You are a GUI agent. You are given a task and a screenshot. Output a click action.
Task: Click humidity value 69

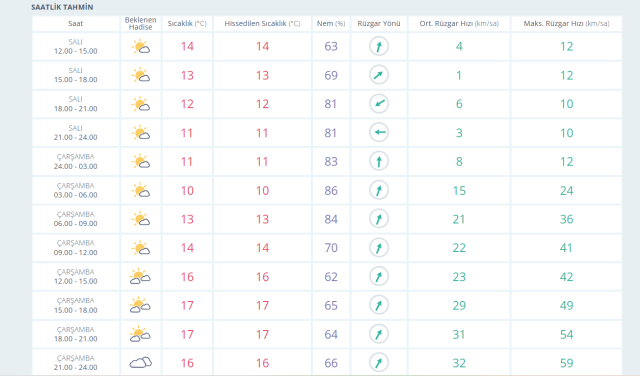pos(331,76)
